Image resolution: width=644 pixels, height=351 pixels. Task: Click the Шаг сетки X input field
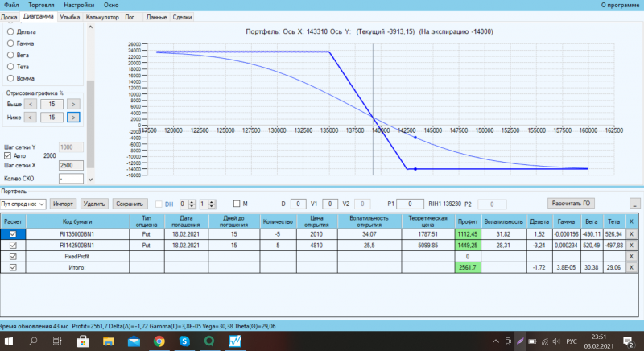click(71, 166)
